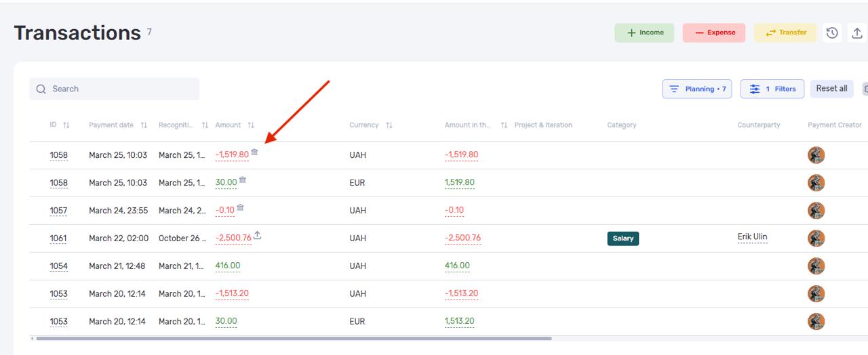Sort by Payment date arrows

coord(144,125)
